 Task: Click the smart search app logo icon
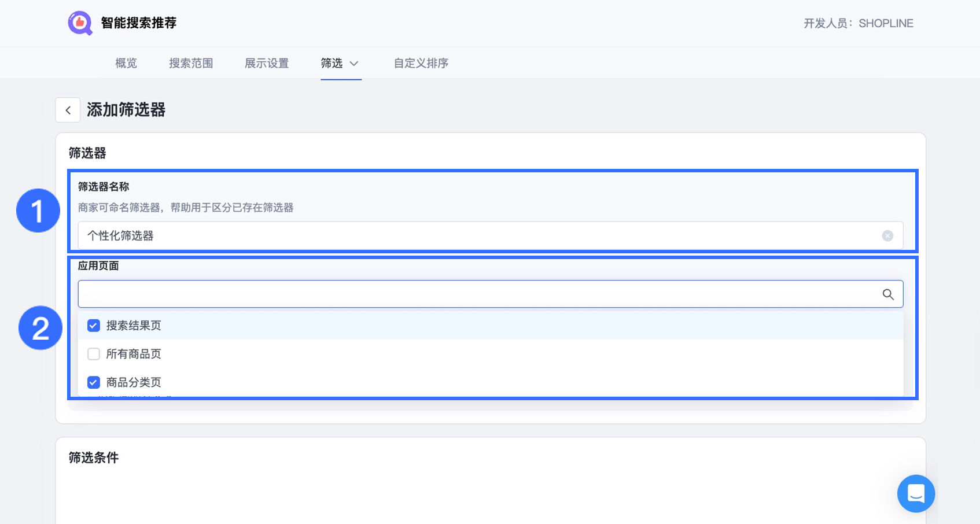(80, 23)
